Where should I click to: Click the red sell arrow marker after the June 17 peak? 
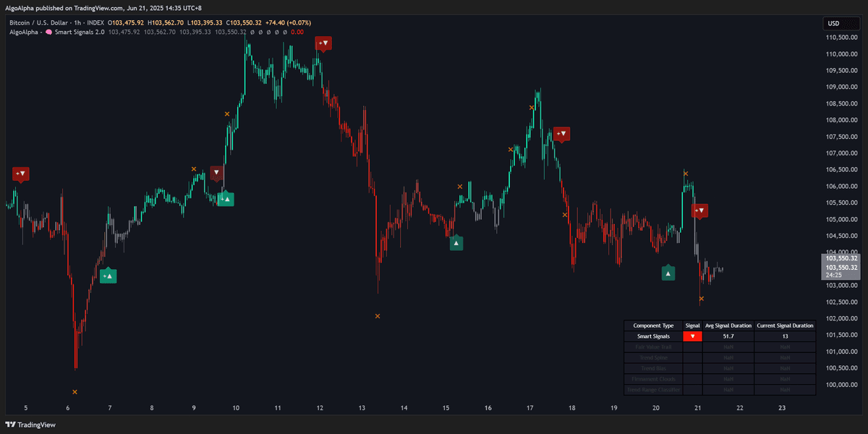pyautogui.click(x=562, y=134)
